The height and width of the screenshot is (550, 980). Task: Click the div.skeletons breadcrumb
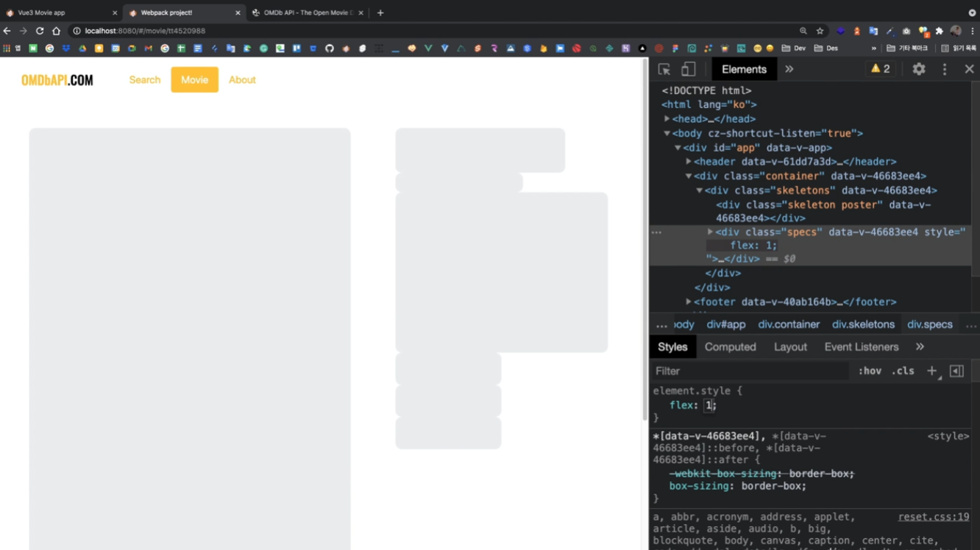[863, 324]
